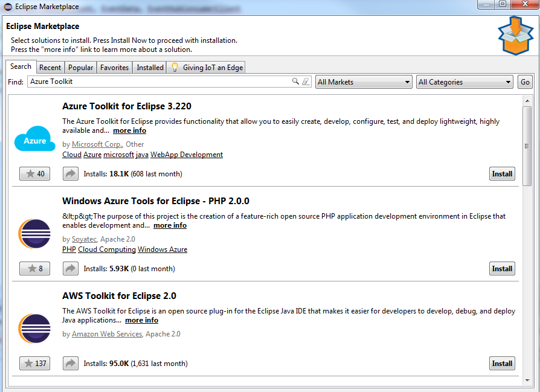Open the Soyatec author link

pos(84,239)
